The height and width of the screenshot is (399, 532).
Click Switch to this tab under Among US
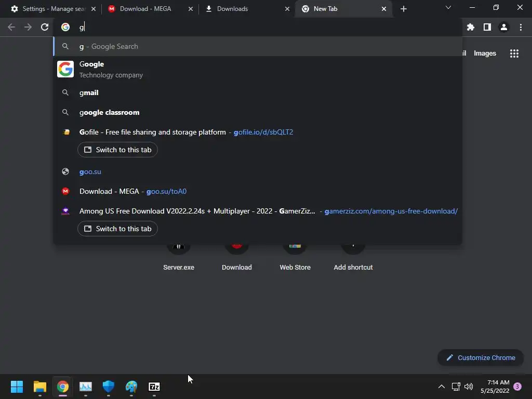(117, 229)
